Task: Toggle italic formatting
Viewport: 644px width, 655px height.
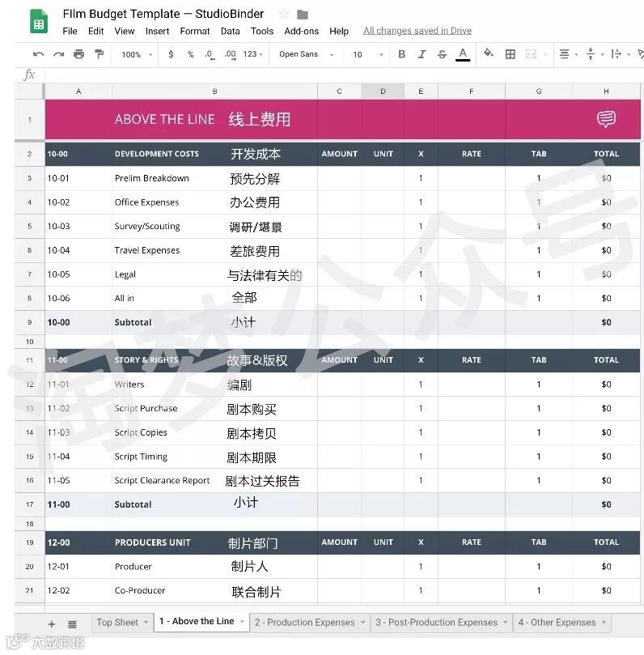Action: coord(422,54)
